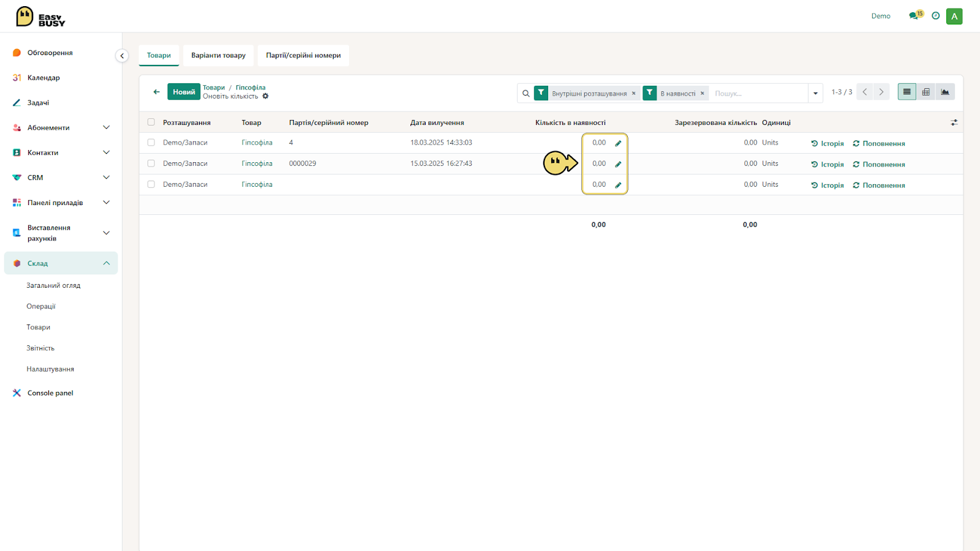Switch to the pivot grid view

(x=926, y=92)
